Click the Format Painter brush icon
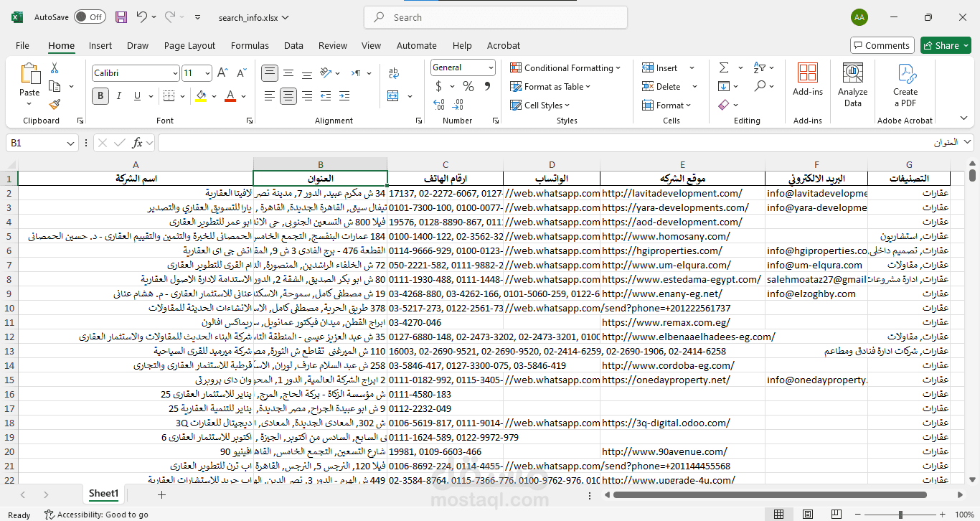 click(x=55, y=104)
